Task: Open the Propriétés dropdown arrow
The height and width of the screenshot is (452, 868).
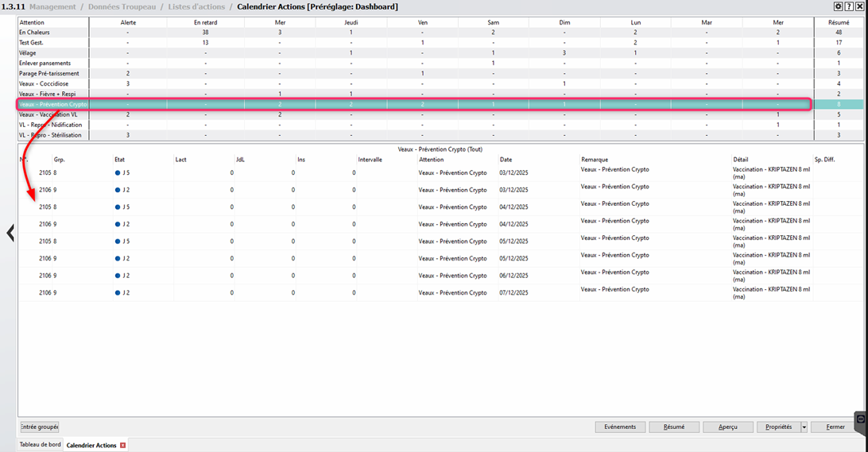Action: click(x=804, y=427)
